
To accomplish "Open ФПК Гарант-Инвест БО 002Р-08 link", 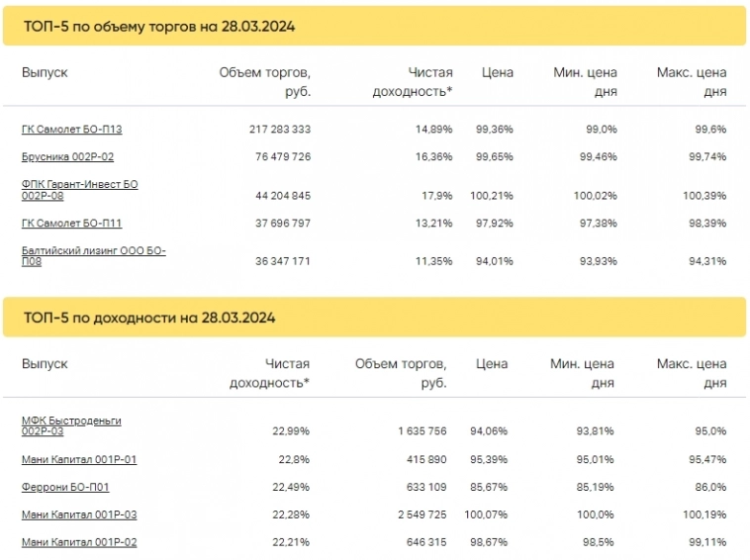I will [79, 190].
